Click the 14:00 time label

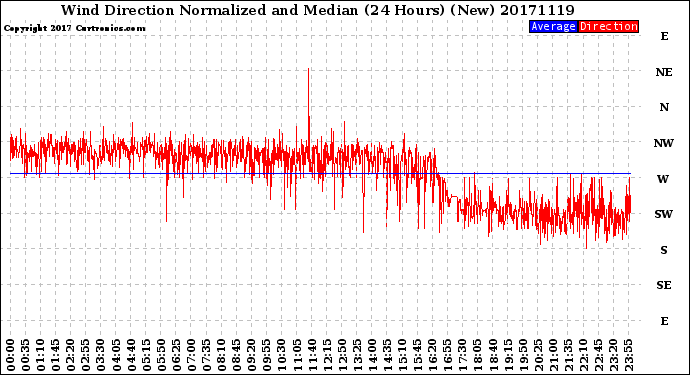(372, 355)
